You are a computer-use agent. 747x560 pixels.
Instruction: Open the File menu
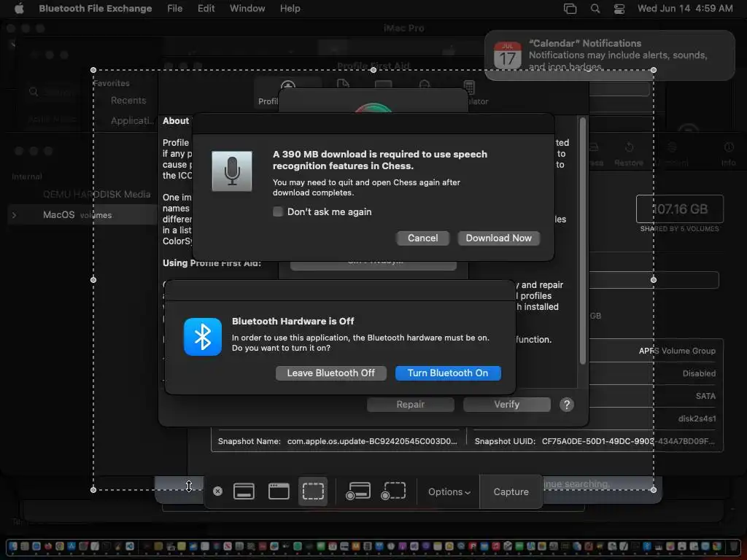175,9
